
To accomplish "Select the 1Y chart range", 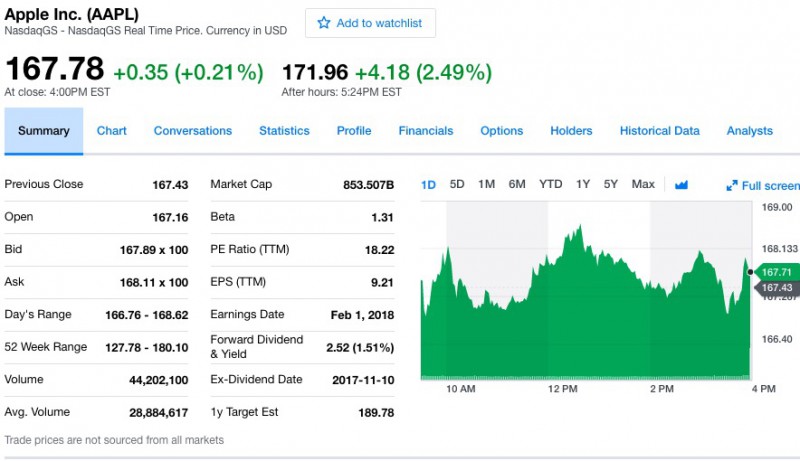I will tap(583, 185).
